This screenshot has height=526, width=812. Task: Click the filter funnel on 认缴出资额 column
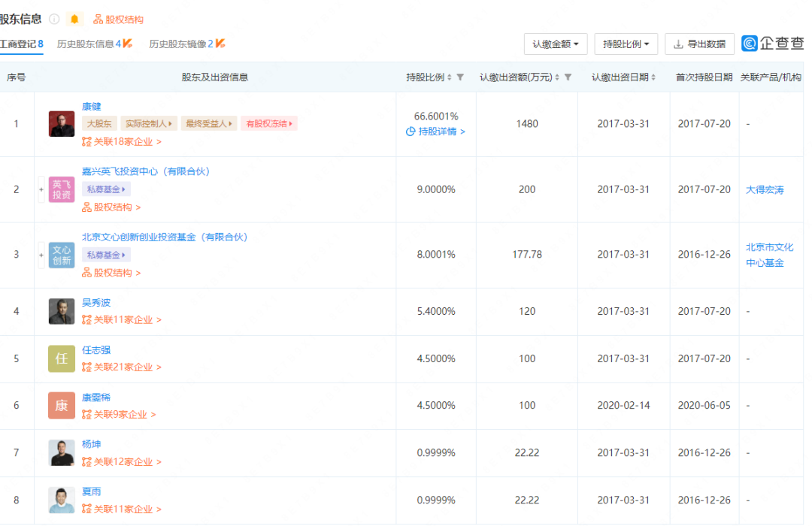pos(568,77)
